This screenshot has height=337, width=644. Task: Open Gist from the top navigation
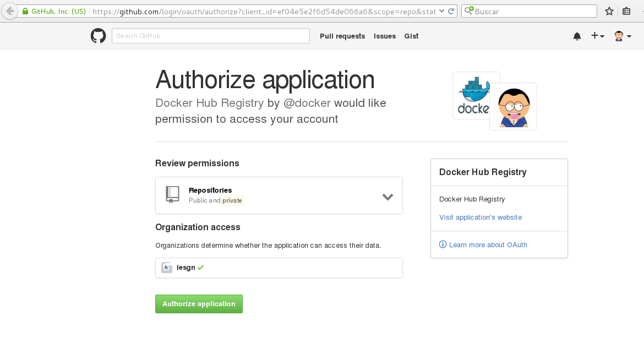[411, 36]
